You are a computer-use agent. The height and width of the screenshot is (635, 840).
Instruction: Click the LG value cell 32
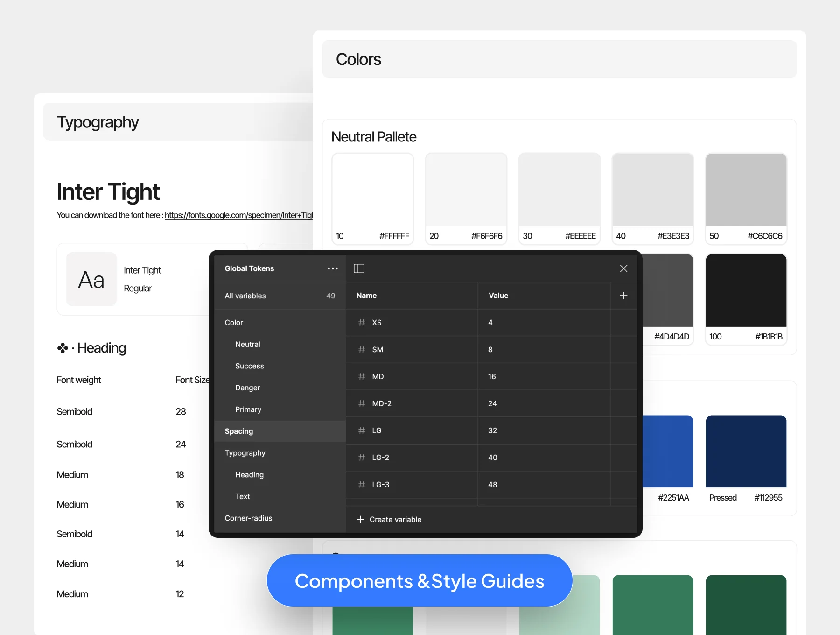(x=544, y=430)
